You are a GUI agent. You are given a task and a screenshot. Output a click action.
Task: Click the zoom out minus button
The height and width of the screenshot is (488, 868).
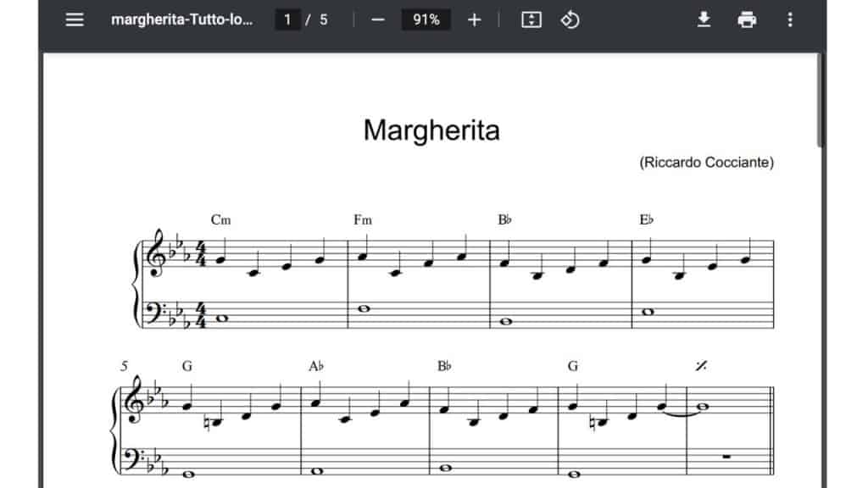pyautogui.click(x=378, y=19)
